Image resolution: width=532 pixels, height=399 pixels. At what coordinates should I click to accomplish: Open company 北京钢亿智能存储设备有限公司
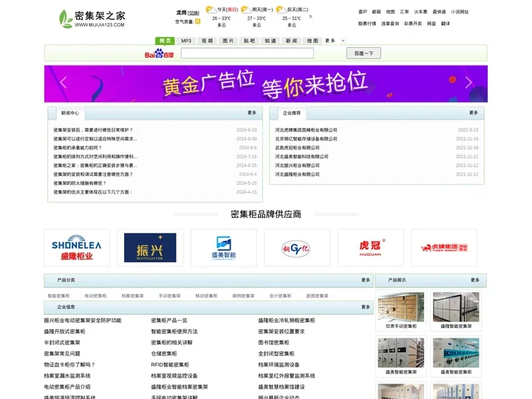306,139
